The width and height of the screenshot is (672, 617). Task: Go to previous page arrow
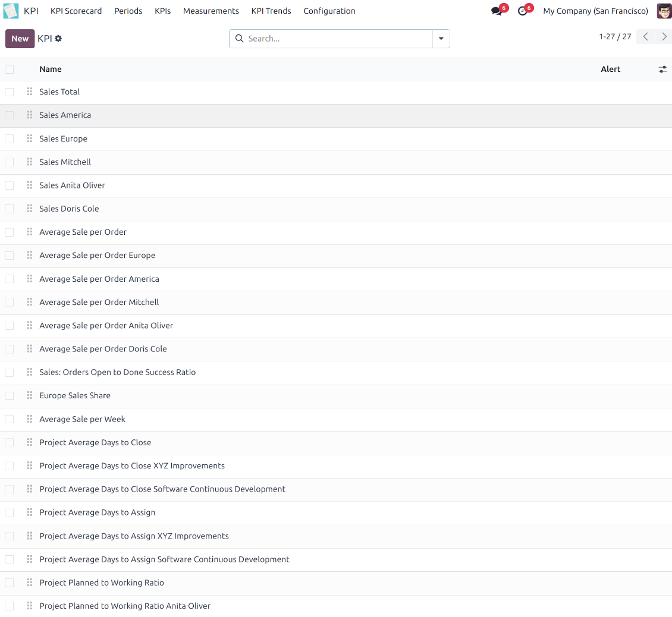pyautogui.click(x=645, y=37)
